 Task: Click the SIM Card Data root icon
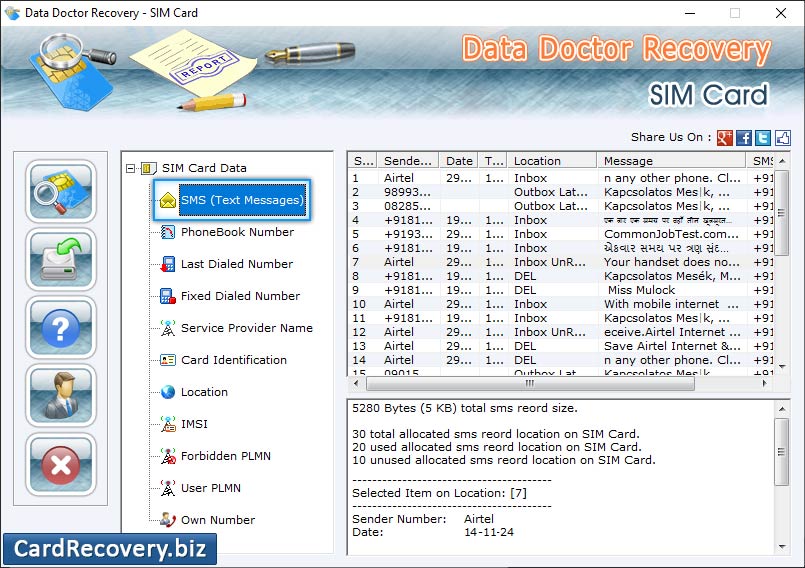pos(149,168)
